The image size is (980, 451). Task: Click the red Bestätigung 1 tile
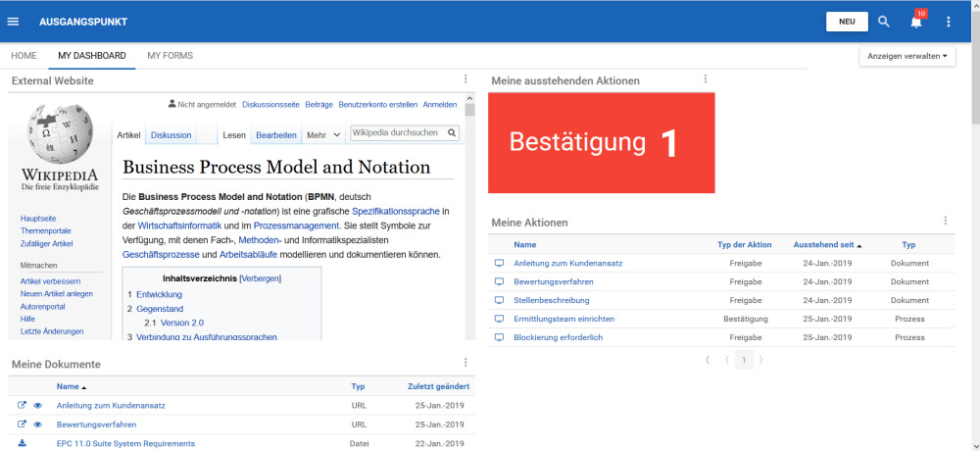[x=602, y=142]
